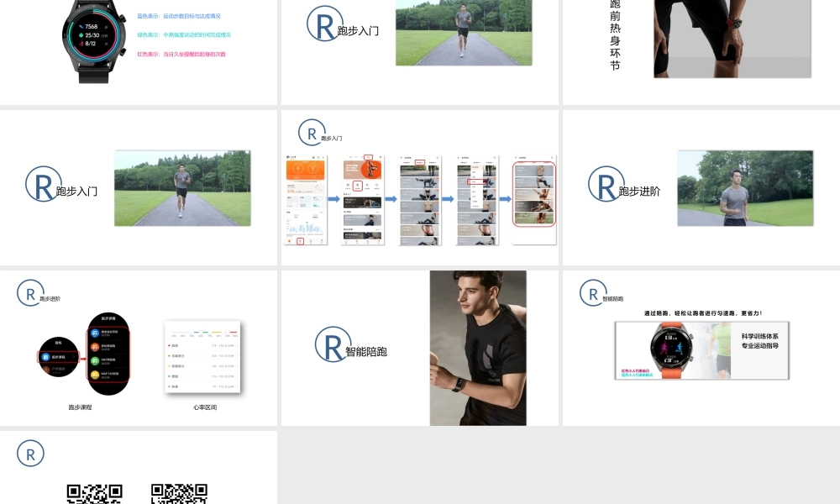This screenshot has width=840, height=504.
Task: Select the knee warm-up photo slide
Action: pos(732,38)
